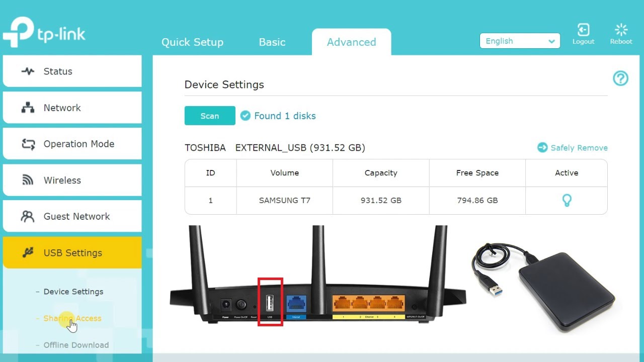Select the Advanced tab
The width and height of the screenshot is (644, 362).
coord(351,42)
